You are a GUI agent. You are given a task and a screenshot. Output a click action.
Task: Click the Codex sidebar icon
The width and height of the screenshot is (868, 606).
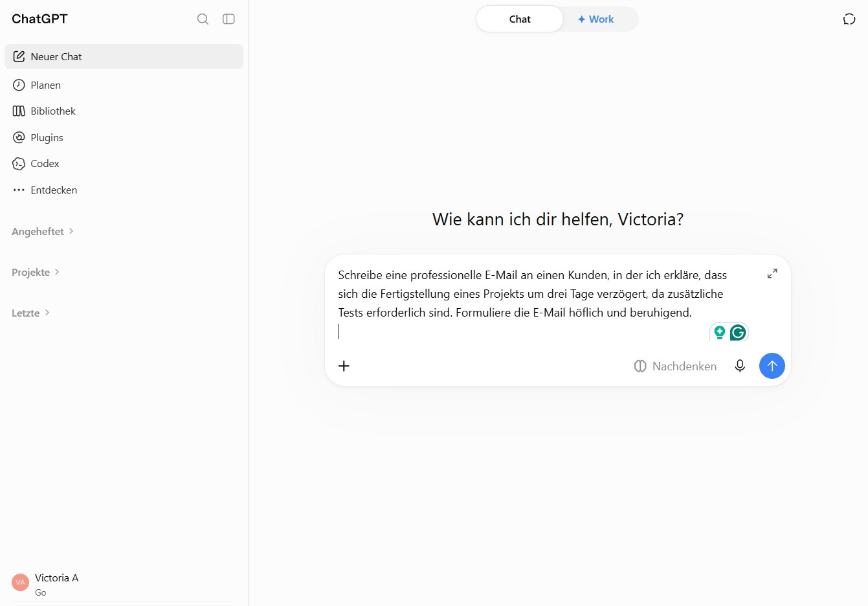point(19,163)
